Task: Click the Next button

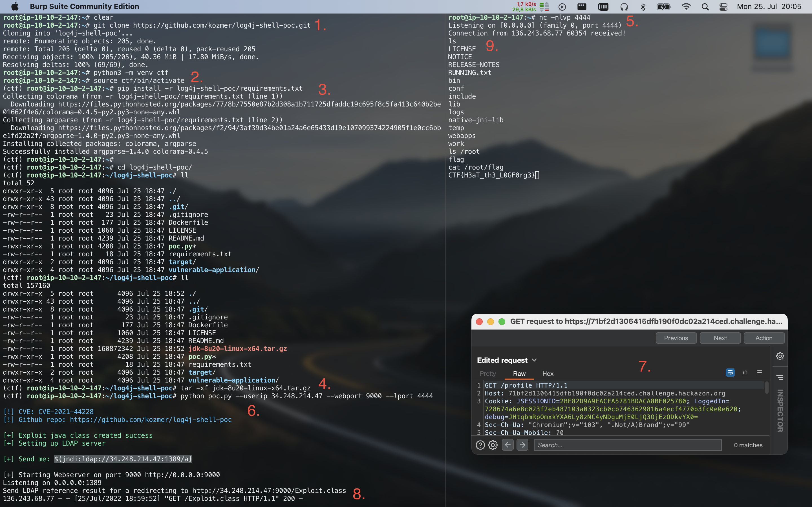Action: click(720, 338)
